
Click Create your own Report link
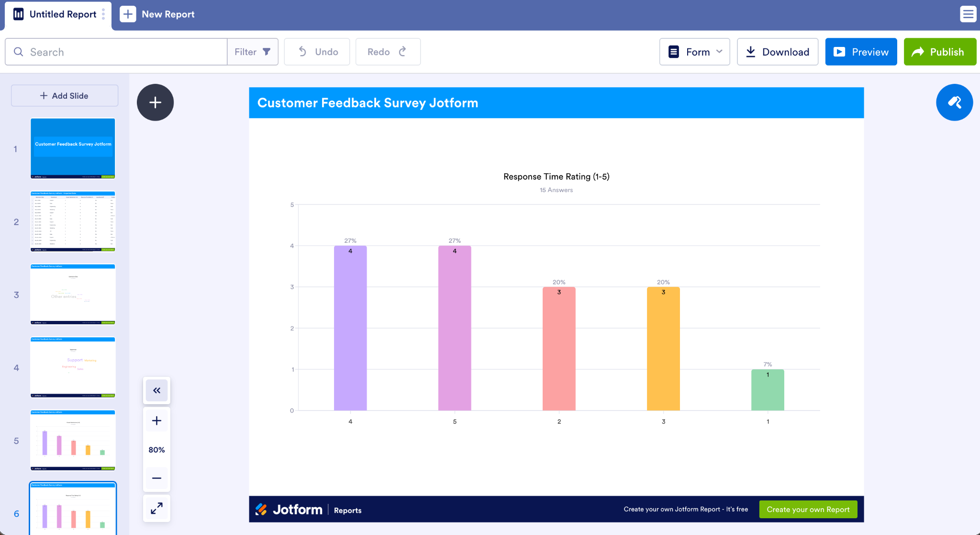click(808, 509)
